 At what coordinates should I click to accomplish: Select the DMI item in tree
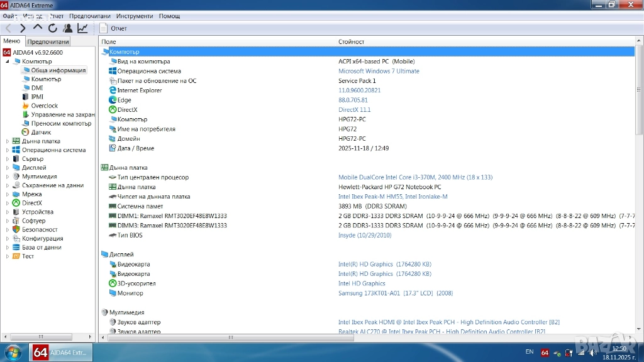pos(37,88)
